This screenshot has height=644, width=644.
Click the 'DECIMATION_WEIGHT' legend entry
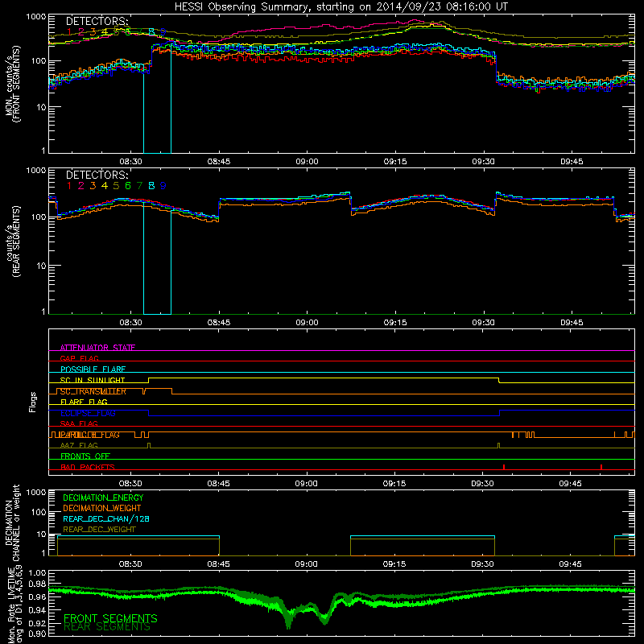click(x=102, y=509)
